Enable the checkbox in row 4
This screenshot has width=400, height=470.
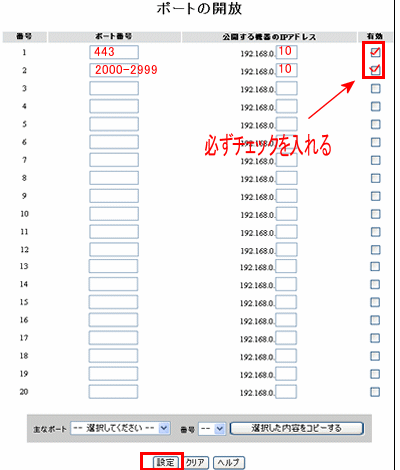coord(376,106)
